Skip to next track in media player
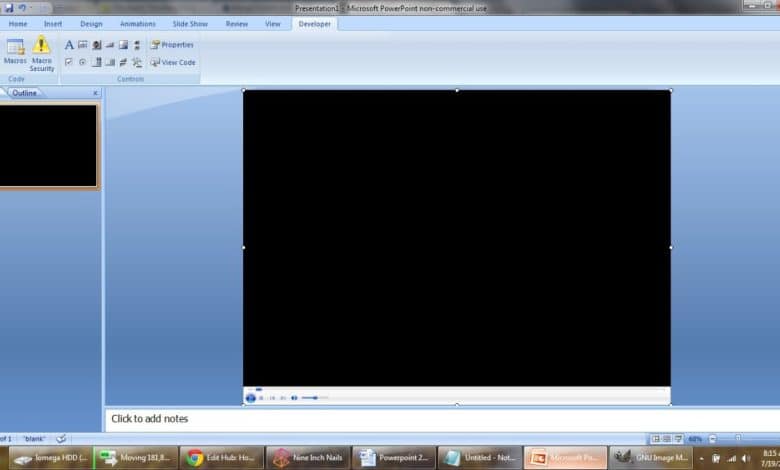The width and height of the screenshot is (780, 470). click(x=283, y=398)
